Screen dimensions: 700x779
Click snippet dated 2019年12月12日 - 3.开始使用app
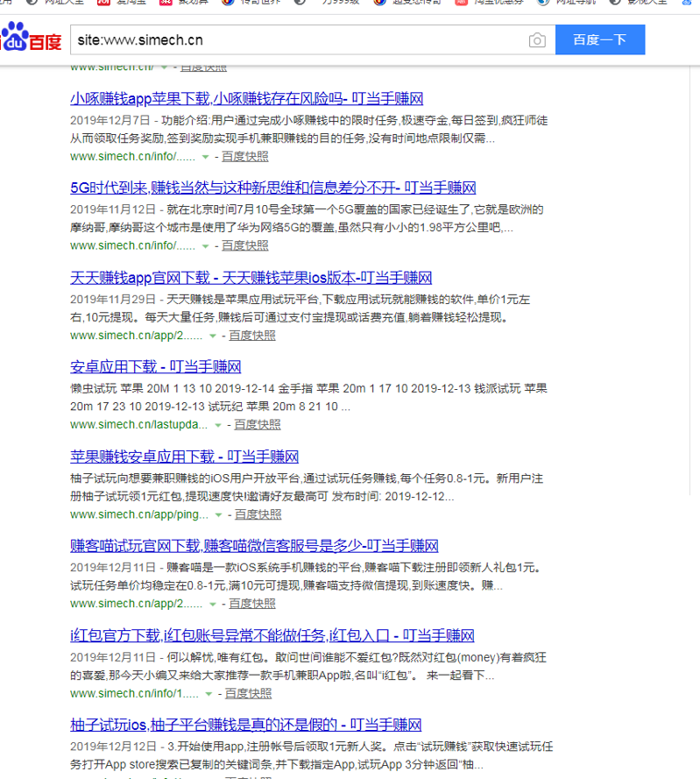tap(312, 755)
